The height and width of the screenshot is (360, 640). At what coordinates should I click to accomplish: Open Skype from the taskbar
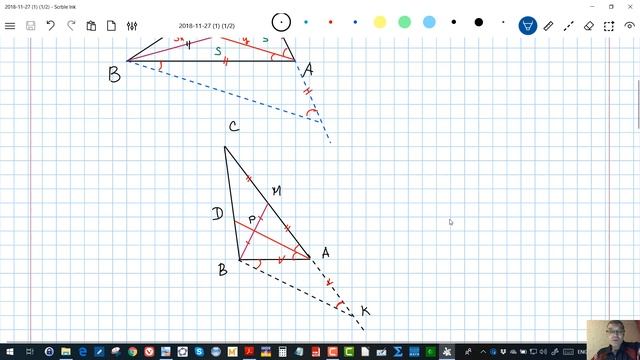point(199,351)
